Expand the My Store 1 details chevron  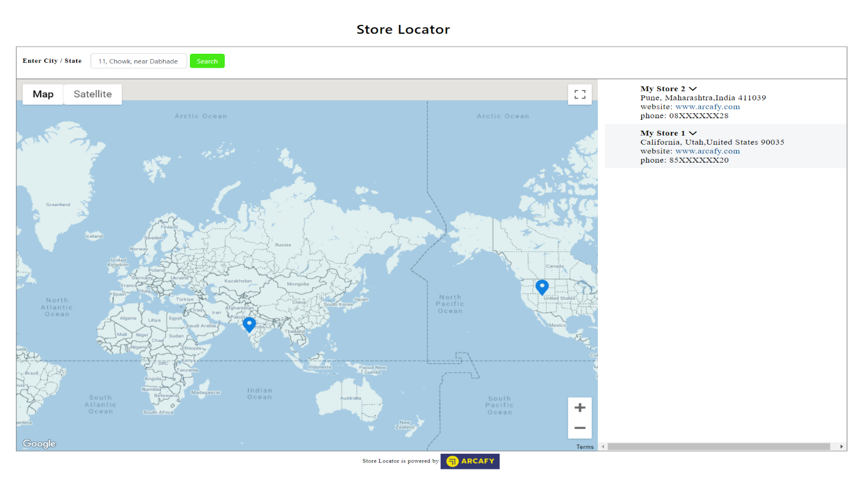point(692,133)
